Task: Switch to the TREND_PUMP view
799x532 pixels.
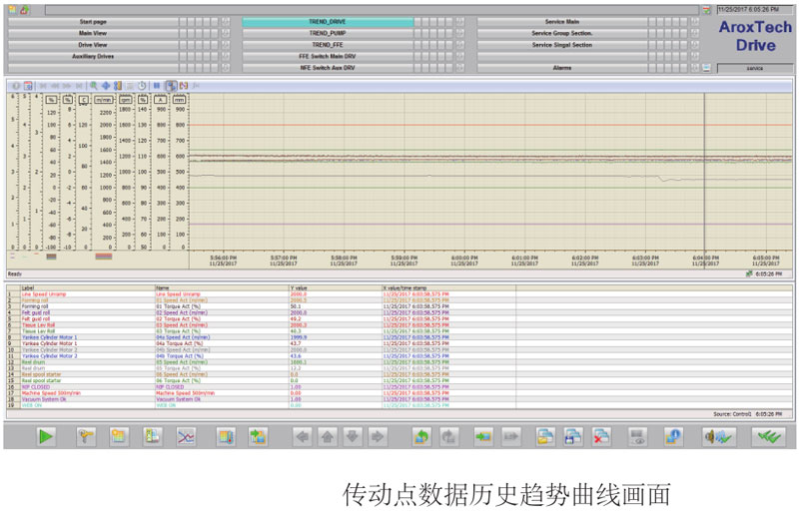Action: (327, 33)
